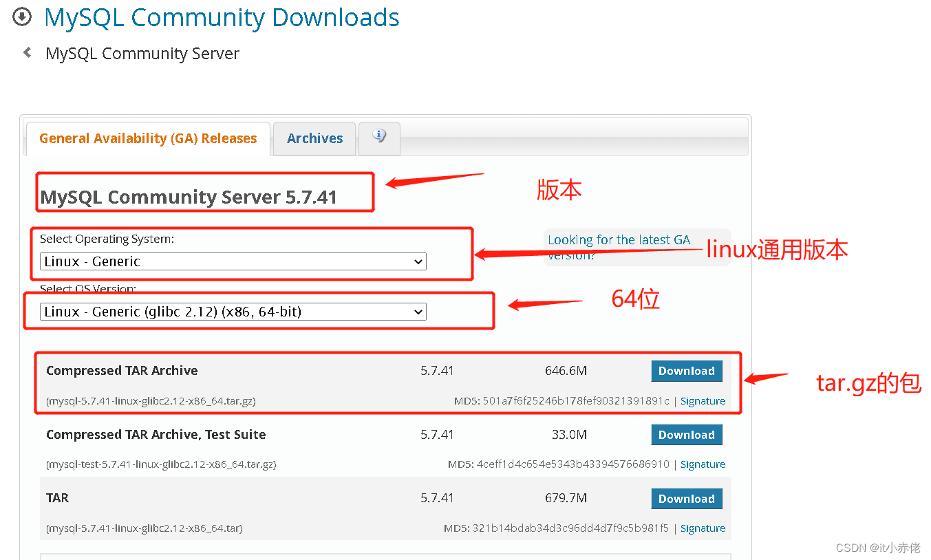Image resolution: width=931 pixels, height=560 pixels.
Task: Open the Select Operating System dropdown
Action: coord(234,261)
